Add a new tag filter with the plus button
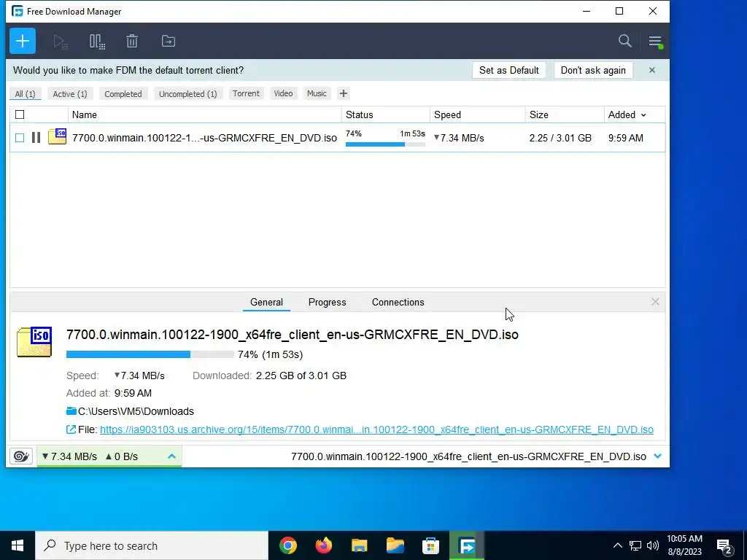 pos(343,93)
